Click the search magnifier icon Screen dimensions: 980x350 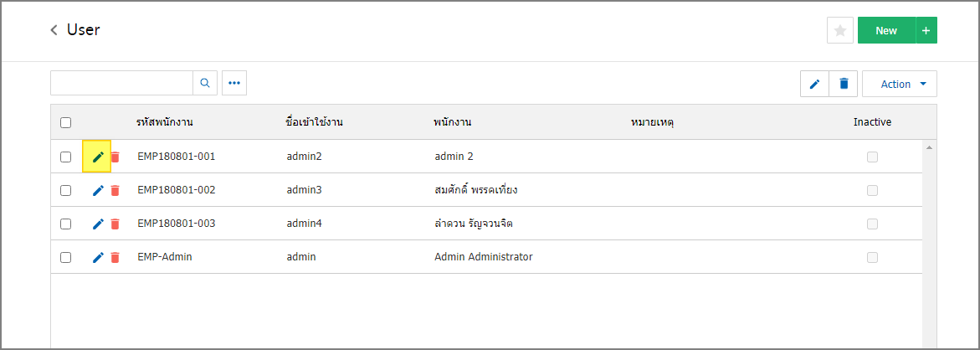coord(205,83)
